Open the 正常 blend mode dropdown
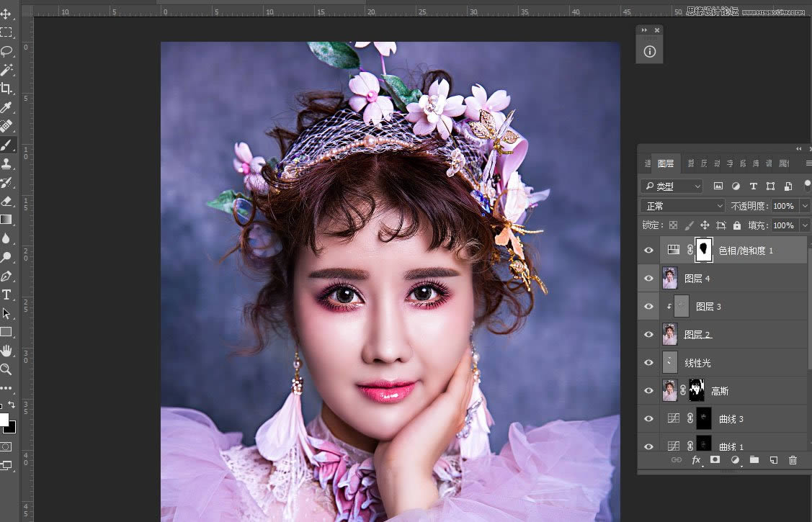Screen dimensions: 812x522 tap(682, 206)
